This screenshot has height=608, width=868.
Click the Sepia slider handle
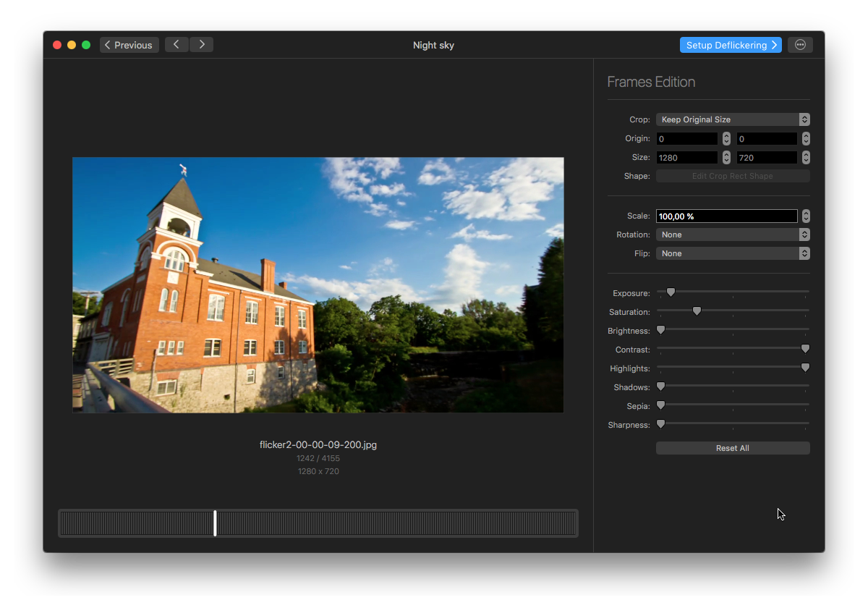660,405
